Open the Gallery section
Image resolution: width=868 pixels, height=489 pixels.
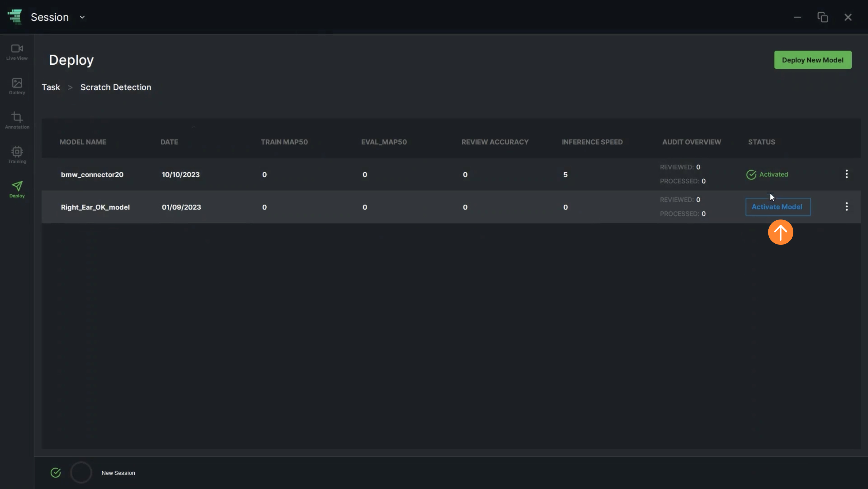coord(17,86)
